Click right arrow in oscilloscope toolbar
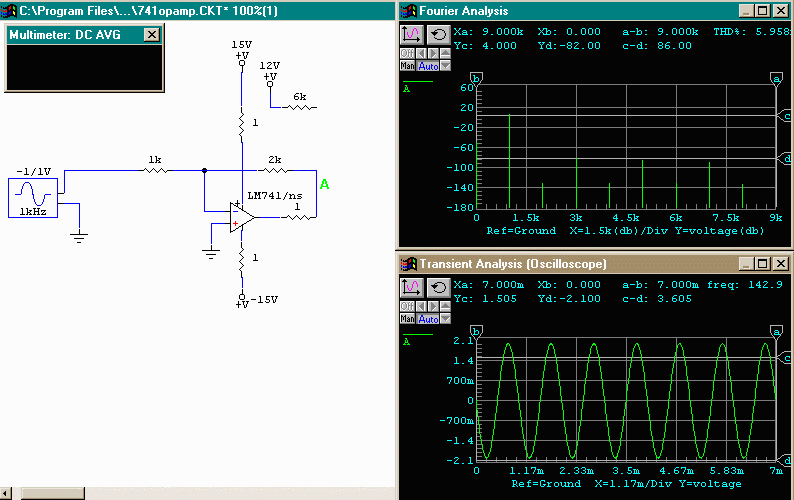Screen dimensions: 794x500 [432, 306]
